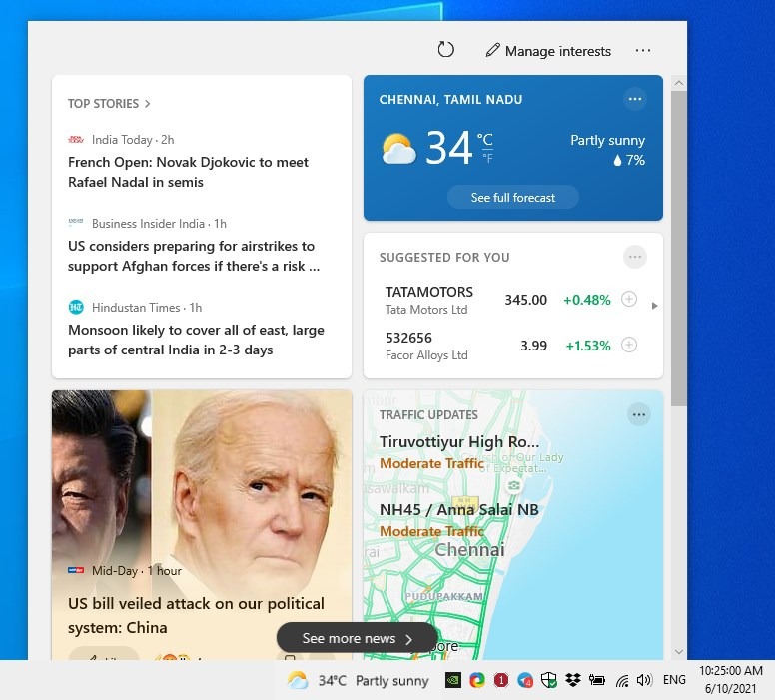The width and height of the screenshot is (775, 700).
Task: Click the 7% precipitation value
Action: click(x=629, y=160)
